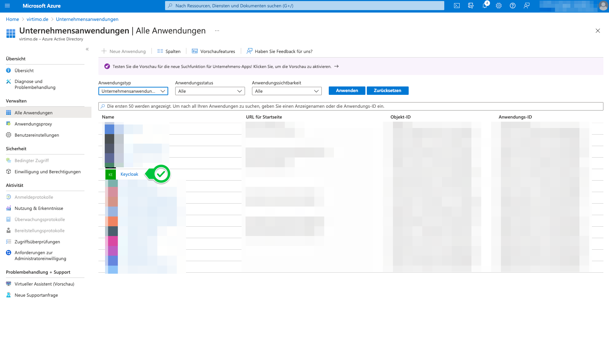This screenshot has height=364, width=609.
Task: Open the Anwendungsstatus dropdown
Action: (x=210, y=91)
